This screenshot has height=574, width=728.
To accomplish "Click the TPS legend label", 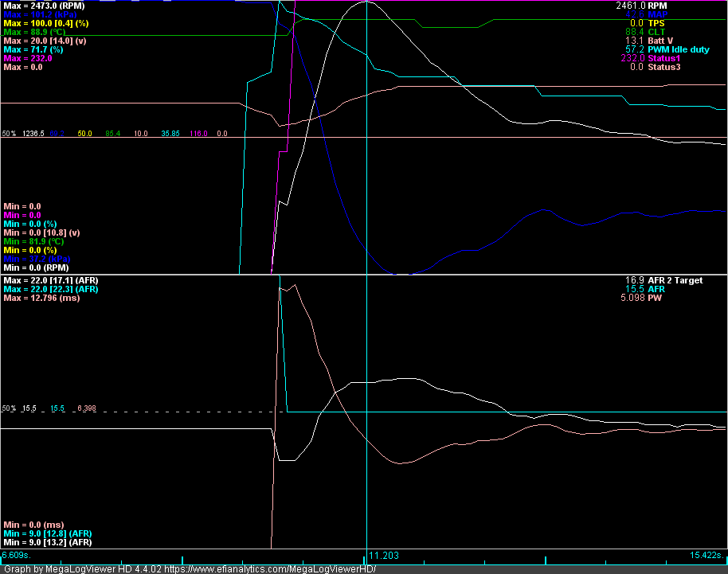I will [x=656, y=23].
